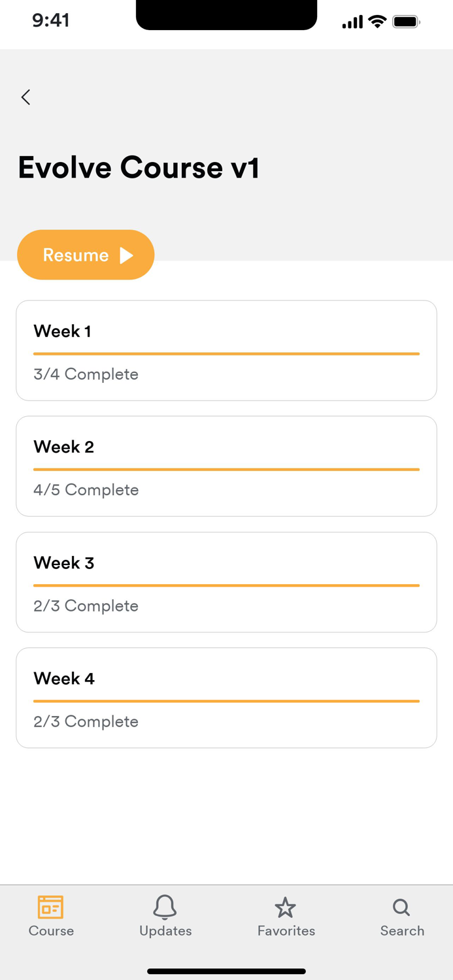Tap the play triangle in Resume
Screen dimensions: 453x980
pyautogui.click(x=127, y=255)
